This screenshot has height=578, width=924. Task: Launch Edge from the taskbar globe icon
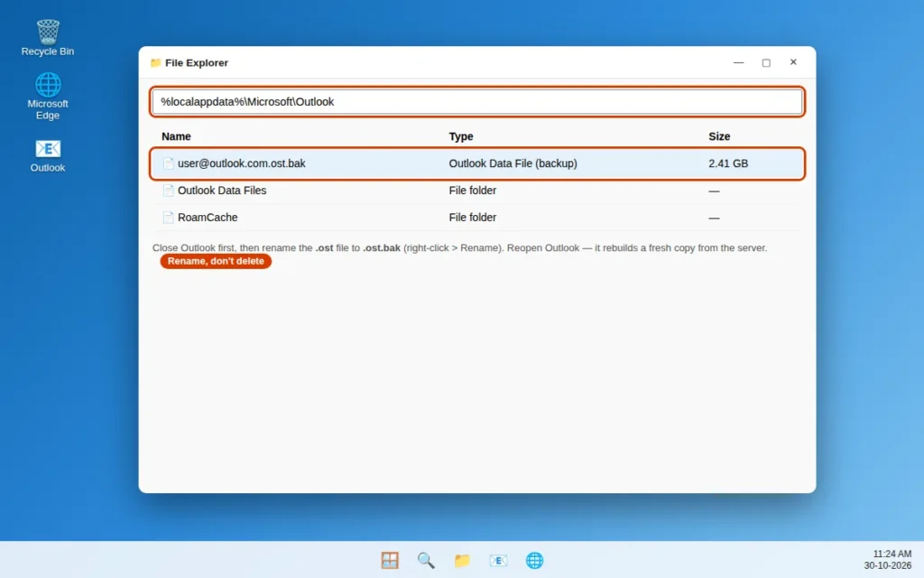pyautogui.click(x=534, y=560)
